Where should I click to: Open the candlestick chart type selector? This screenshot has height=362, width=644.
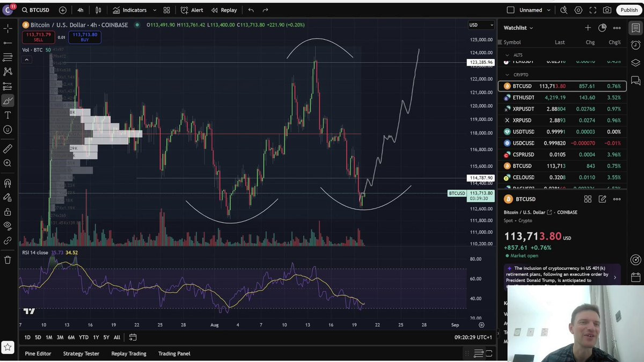coord(98,10)
